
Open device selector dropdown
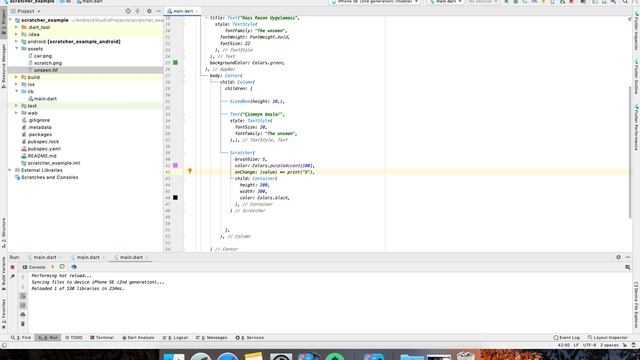click(375, 2)
